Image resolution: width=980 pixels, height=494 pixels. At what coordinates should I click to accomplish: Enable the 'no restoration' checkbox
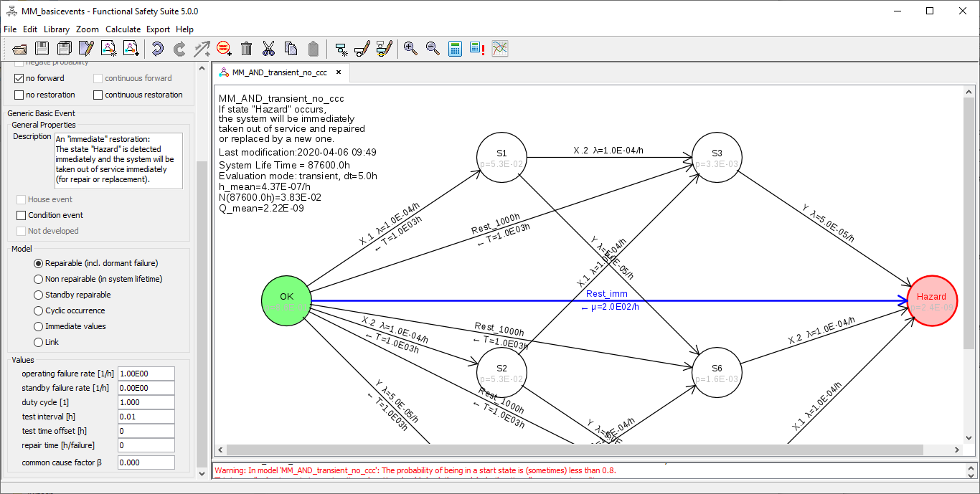click(19, 95)
